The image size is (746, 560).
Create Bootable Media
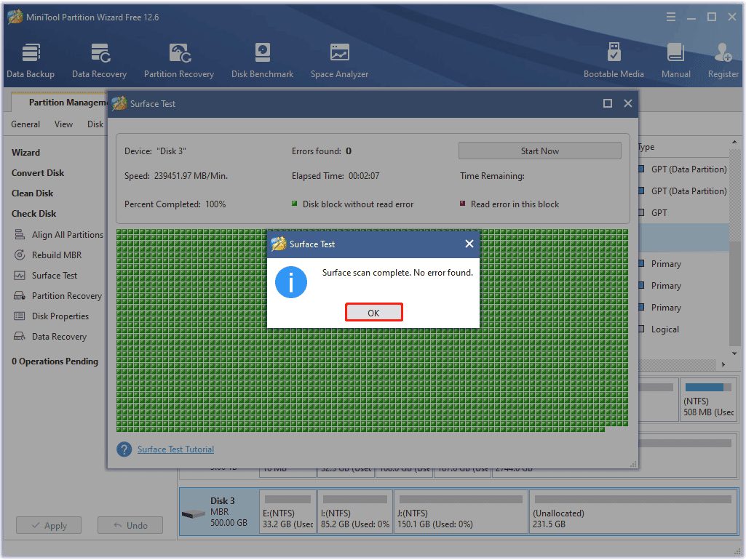click(614, 60)
